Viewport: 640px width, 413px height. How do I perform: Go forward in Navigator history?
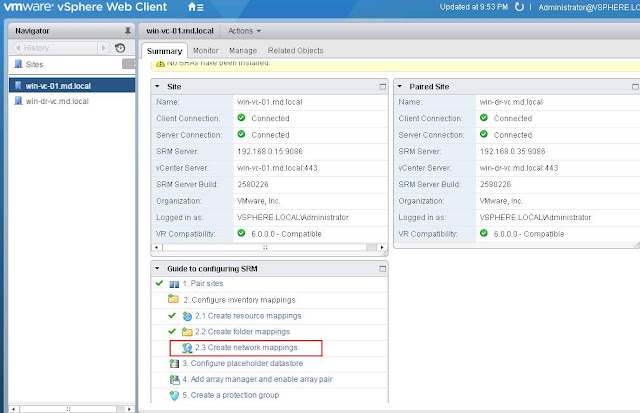[104, 48]
